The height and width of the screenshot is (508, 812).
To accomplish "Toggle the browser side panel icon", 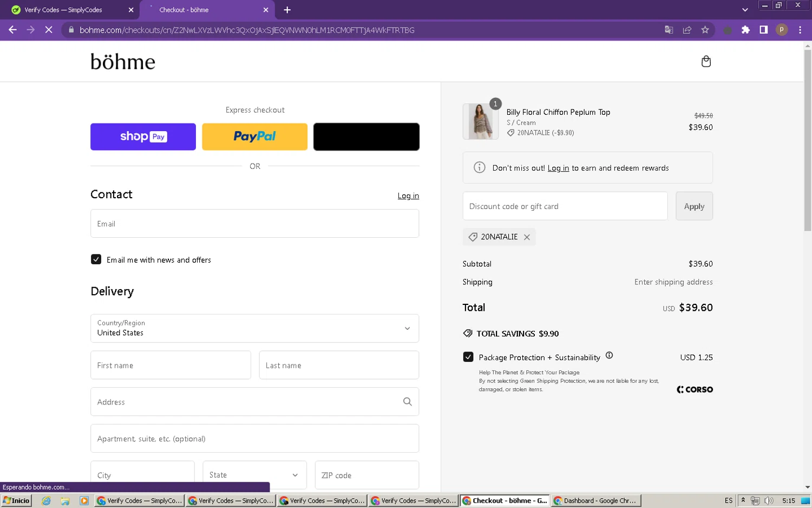I will coord(763,30).
